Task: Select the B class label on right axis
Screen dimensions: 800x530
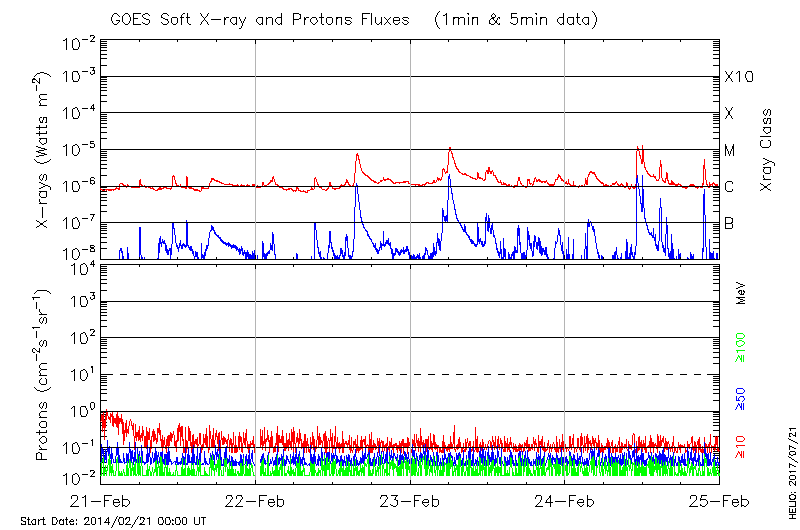Action: 730,223
